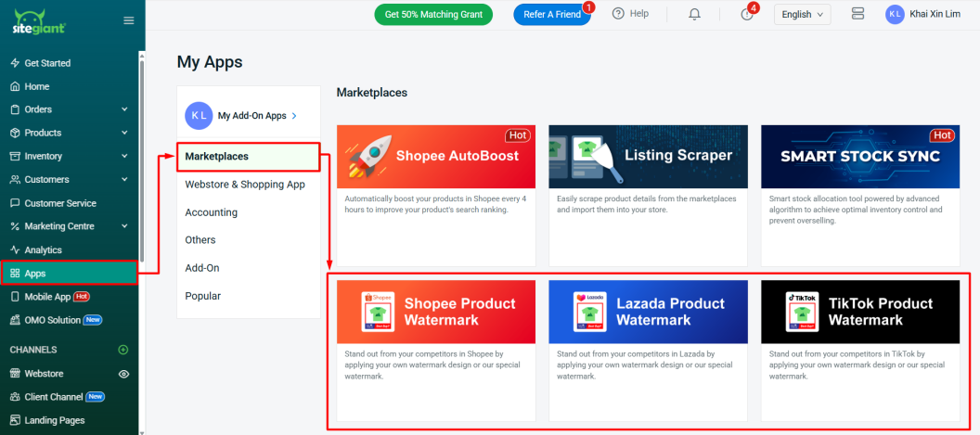Select the Marketplaces category
The height and width of the screenshot is (435, 980).
click(249, 156)
